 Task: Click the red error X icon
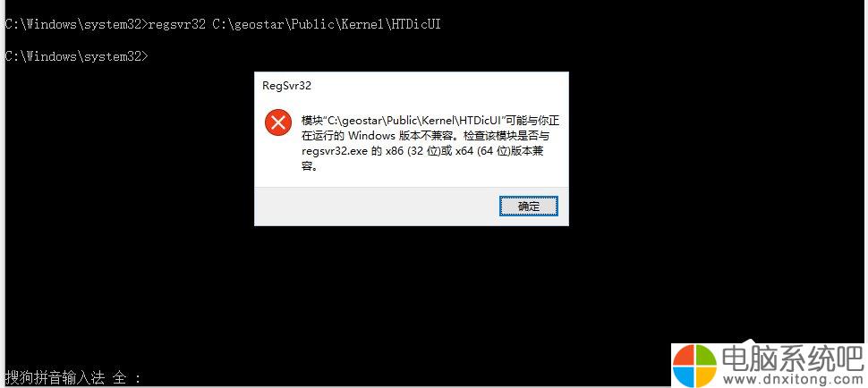(278, 122)
